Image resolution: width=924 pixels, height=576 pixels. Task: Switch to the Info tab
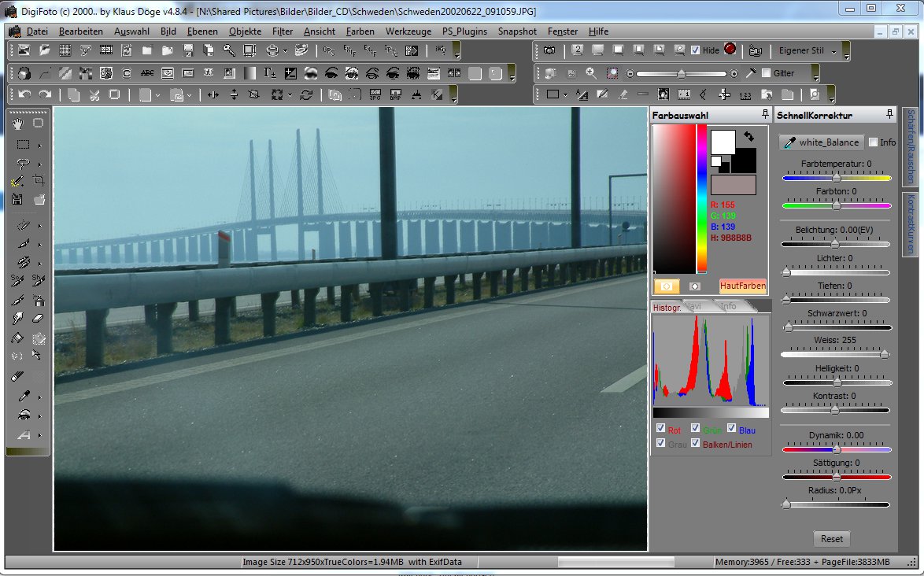(x=728, y=306)
